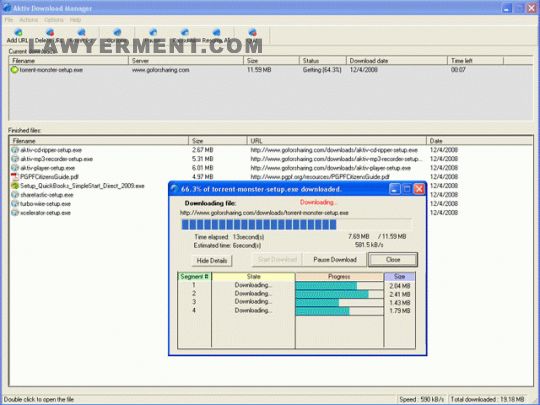Click the Resume All toolbar icon
This screenshot has height=405, width=540.
coord(216,32)
